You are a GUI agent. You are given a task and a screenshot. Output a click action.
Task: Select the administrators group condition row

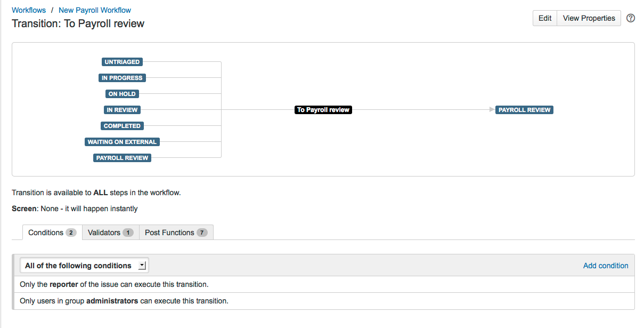[124, 301]
